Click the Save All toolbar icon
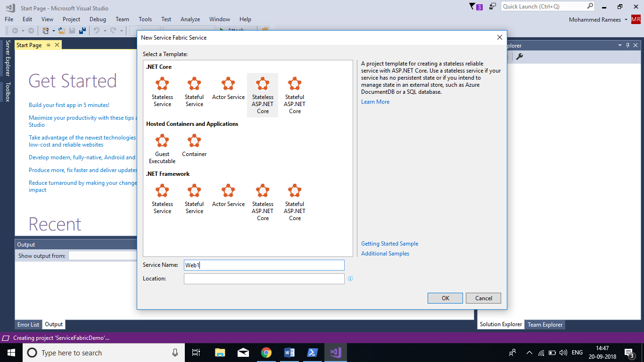Screen dimensions: 644x362 click(x=83, y=31)
